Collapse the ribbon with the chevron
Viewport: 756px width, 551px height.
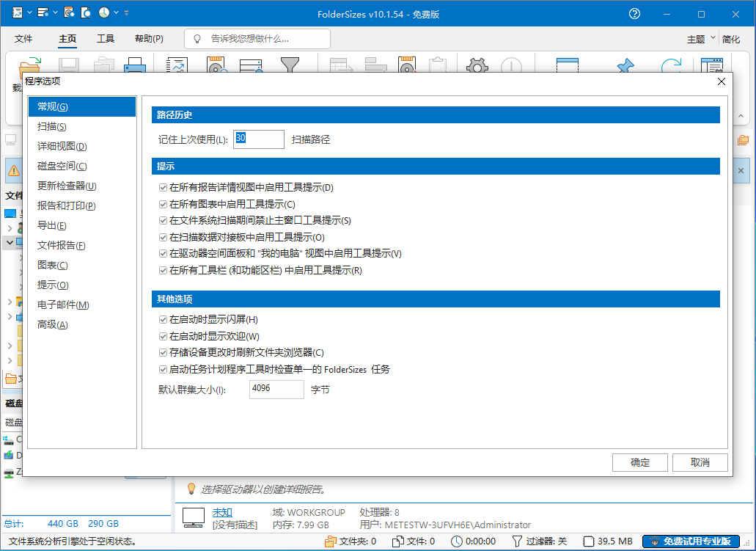tap(741, 116)
